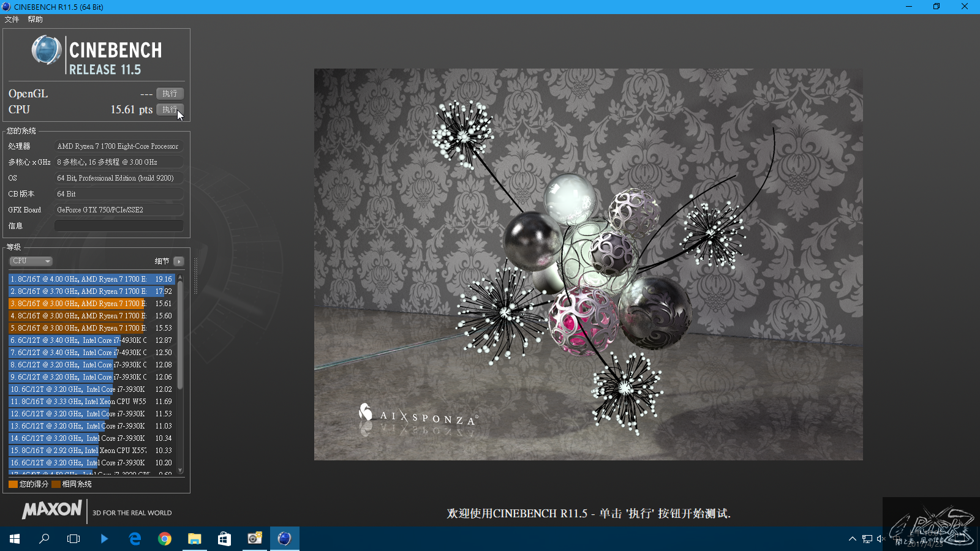Open the 帮助 menu
Screen dimensions: 980x551
click(x=35, y=20)
